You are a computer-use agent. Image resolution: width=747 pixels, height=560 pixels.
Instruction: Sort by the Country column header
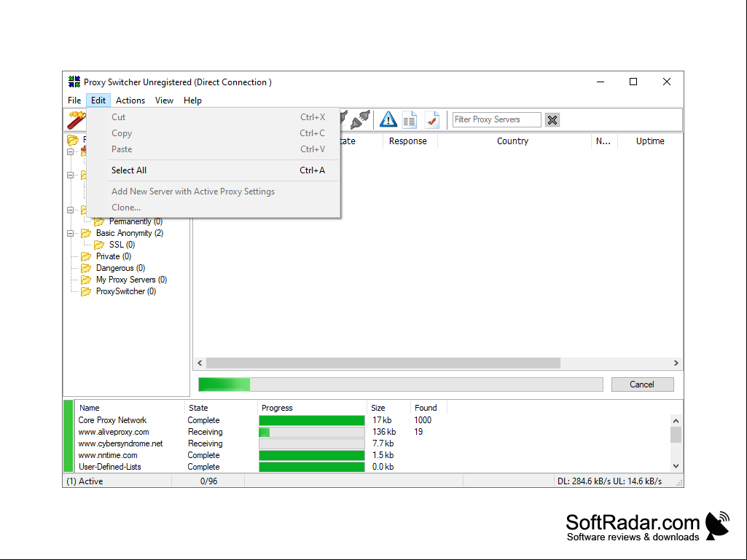coord(514,141)
